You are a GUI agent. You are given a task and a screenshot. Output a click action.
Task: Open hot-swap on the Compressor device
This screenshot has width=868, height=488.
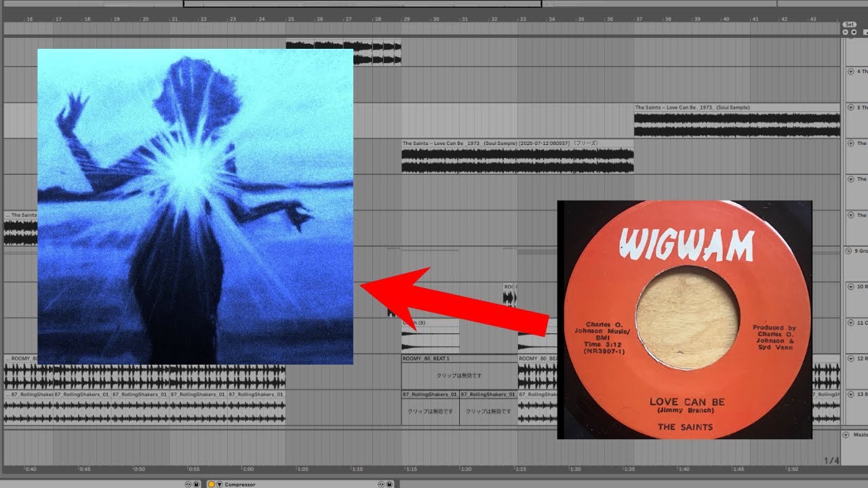click(382, 485)
